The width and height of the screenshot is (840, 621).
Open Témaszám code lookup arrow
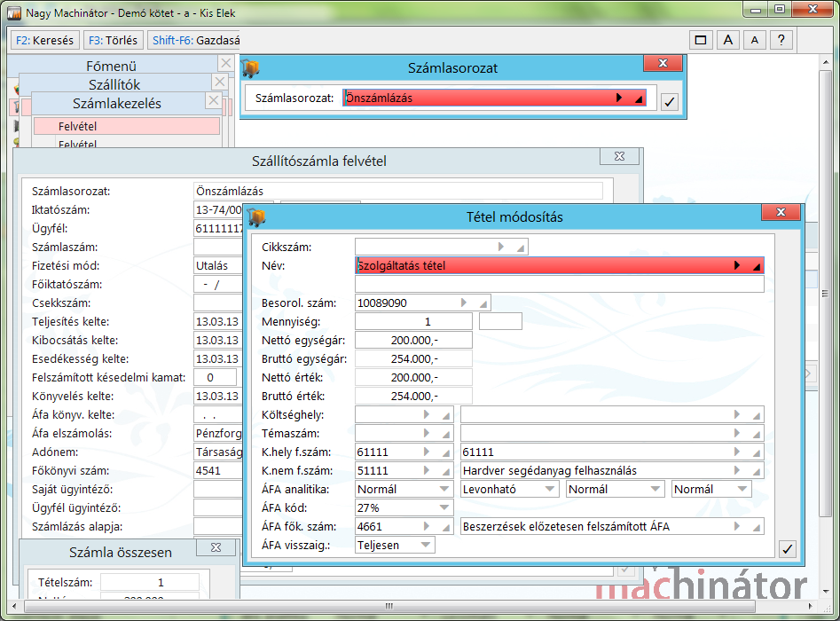point(427,433)
